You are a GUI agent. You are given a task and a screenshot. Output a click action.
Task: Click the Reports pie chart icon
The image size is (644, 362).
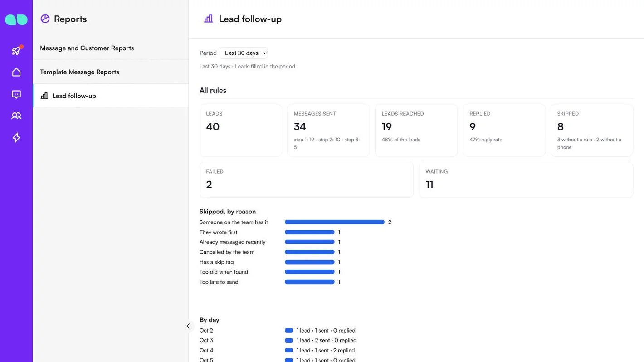45,19
